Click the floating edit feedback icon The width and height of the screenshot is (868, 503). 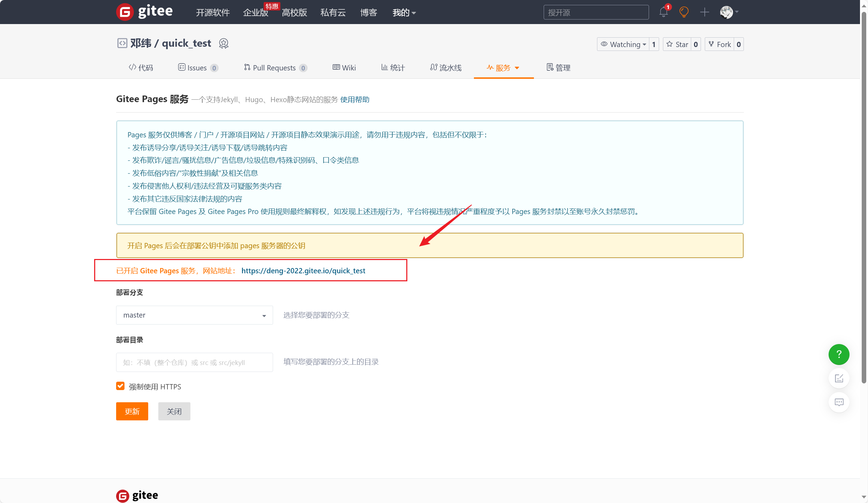pos(839,378)
